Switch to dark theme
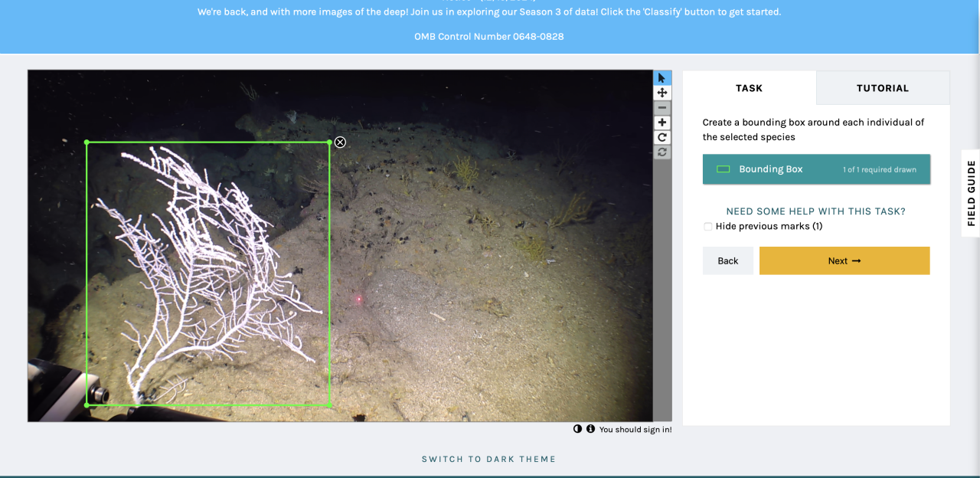Viewport: 980px width, 478px height. 488,460
